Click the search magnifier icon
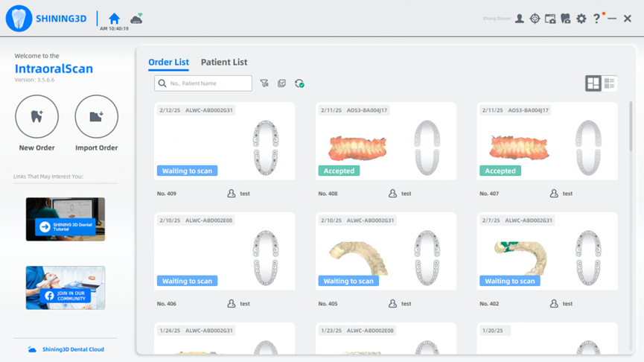Viewport: 644px width, 362px height. (x=162, y=83)
